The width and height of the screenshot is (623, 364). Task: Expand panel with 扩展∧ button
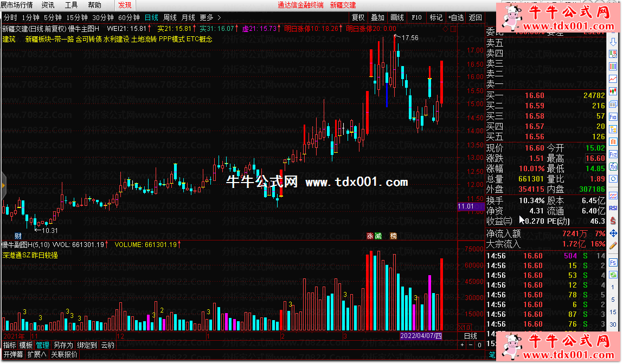point(37,354)
